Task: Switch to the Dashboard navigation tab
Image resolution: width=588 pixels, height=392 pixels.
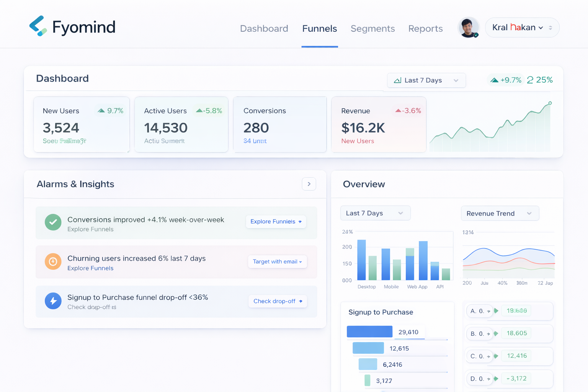Action: click(264, 28)
